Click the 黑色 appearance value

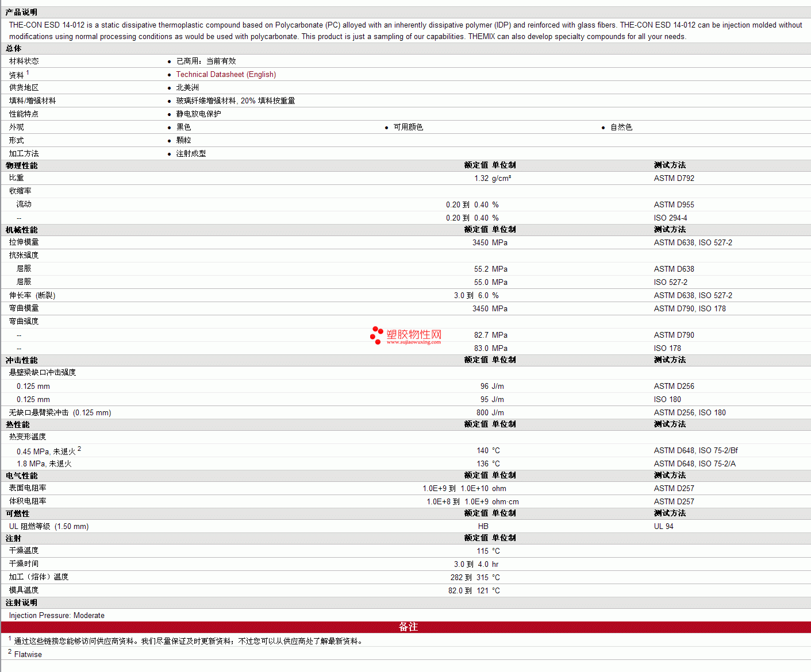pyautogui.click(x=184, y=127)
